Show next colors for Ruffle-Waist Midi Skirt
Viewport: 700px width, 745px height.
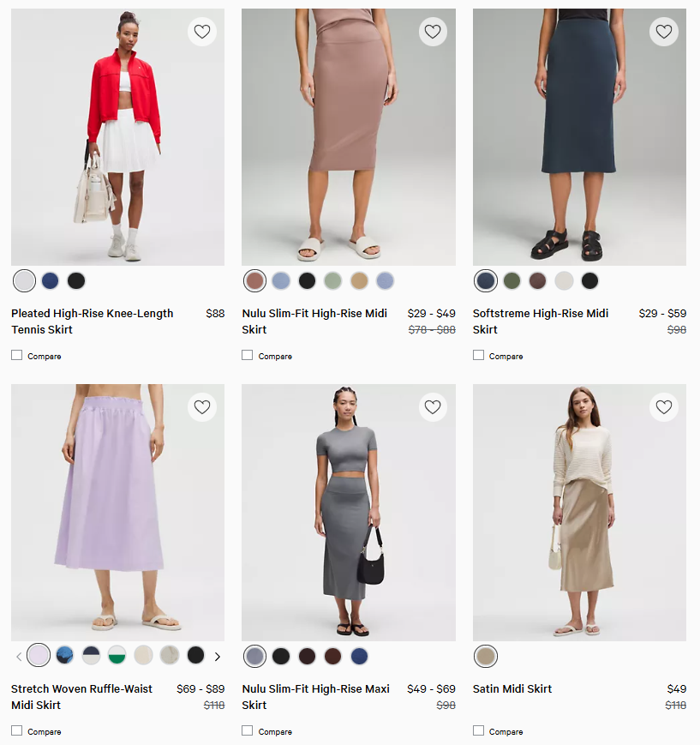(x=218, y=657)
